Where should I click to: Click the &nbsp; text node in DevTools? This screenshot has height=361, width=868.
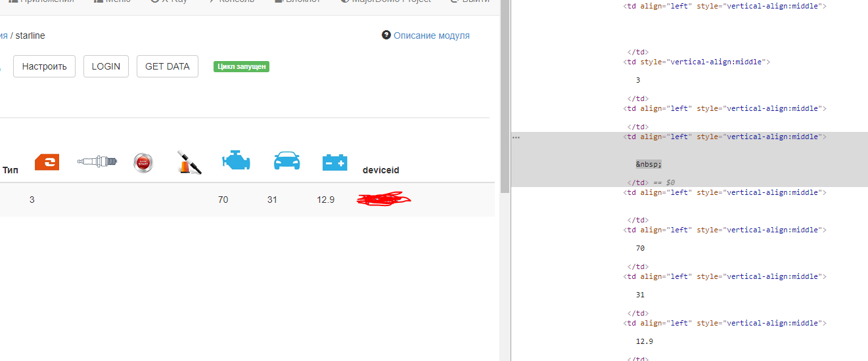pyautogui.click(x=649, y=164)
